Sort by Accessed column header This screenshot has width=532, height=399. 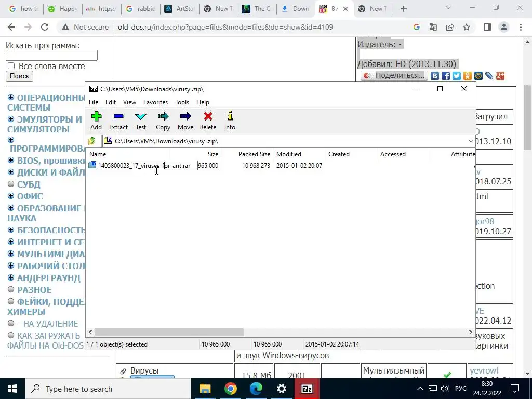403,154
